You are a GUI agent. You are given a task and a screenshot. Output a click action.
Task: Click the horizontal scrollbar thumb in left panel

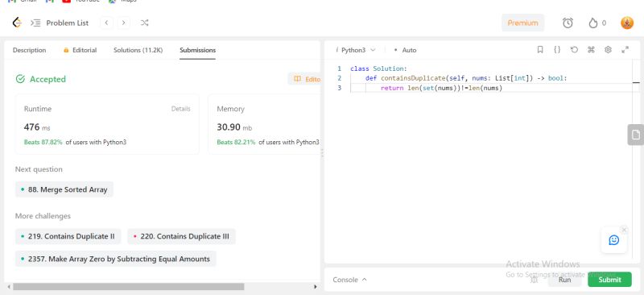coord(128,287)
